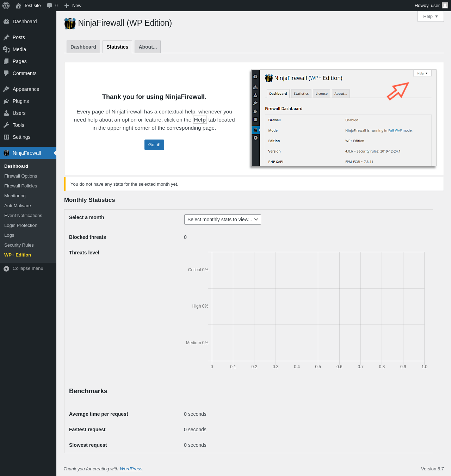Click the NinjaFirewall logo beside page title
The width and height of the screenshot is (451, 476).
tap(70, 23)
